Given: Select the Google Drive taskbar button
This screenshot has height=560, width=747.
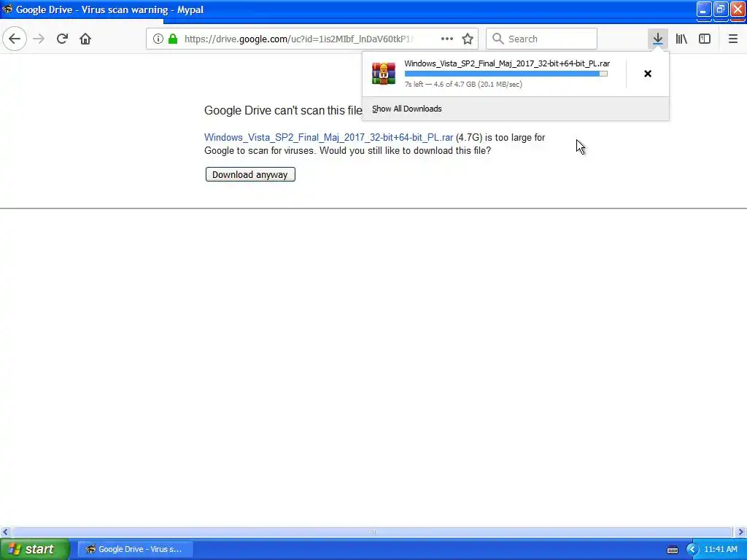Looking at the screenshot, I should [x=135, y=549].
